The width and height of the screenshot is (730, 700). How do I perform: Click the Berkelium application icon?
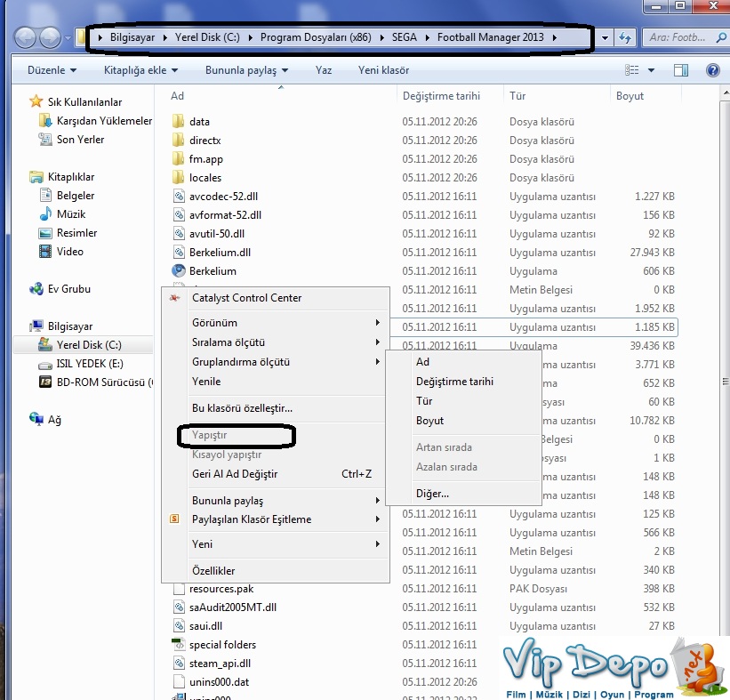click(x=179, y=270)
